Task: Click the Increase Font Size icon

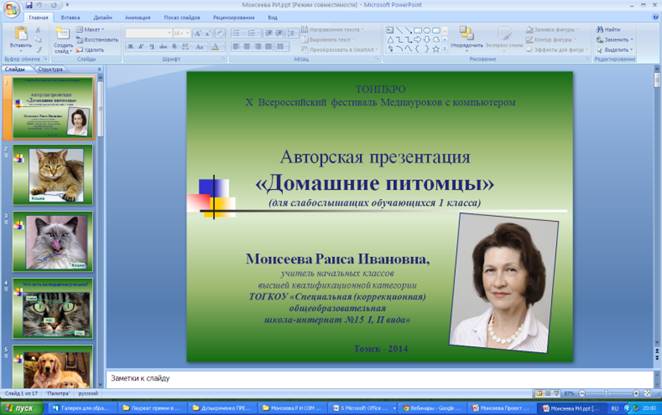Action: 197,33
